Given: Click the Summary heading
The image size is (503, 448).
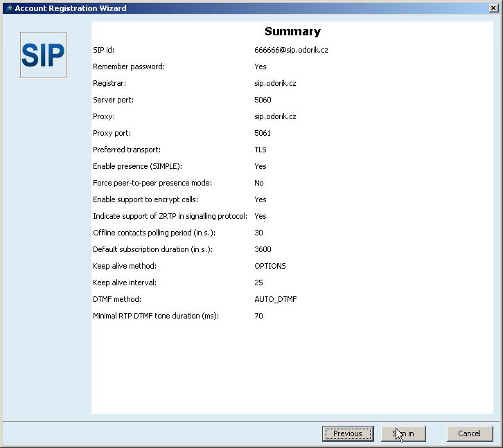Looking at the screenshot, I should click(292, 31).
